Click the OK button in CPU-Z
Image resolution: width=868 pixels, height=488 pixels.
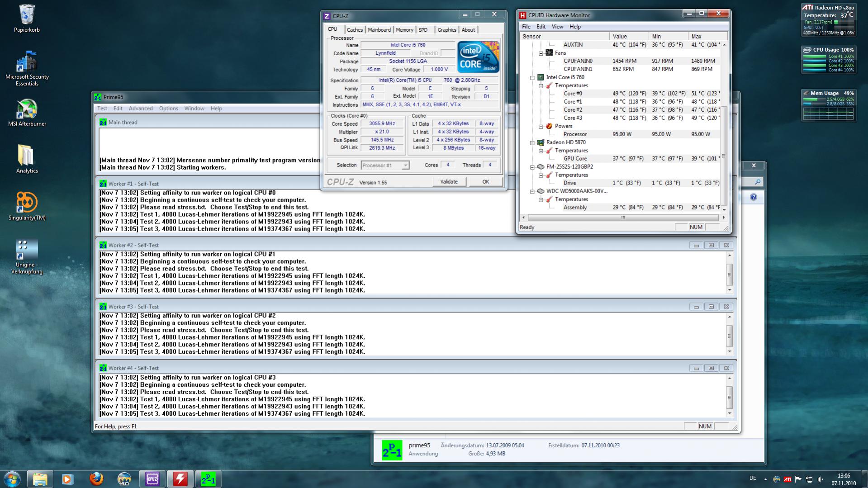(485, 182)
